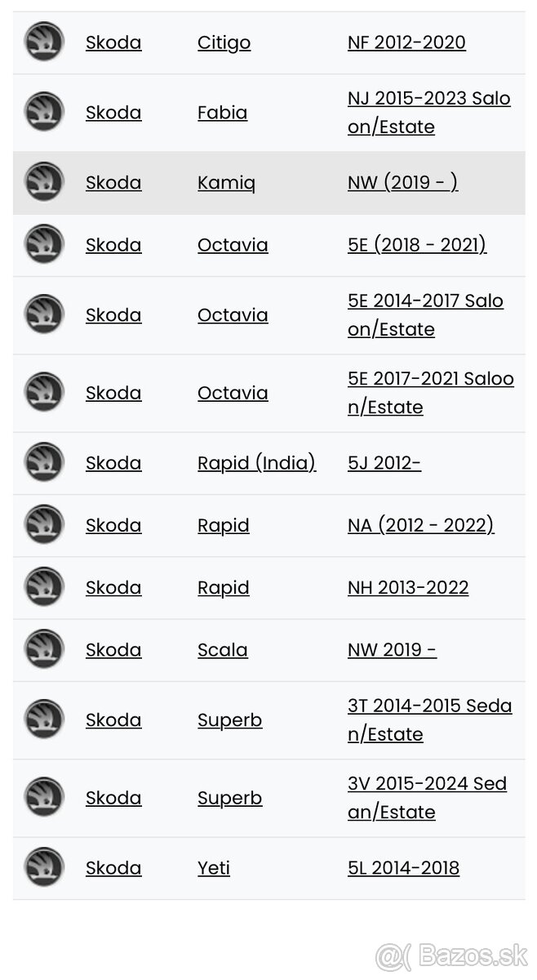
Task: Open the Rapid (India) model link
Action: pos(256,463)
